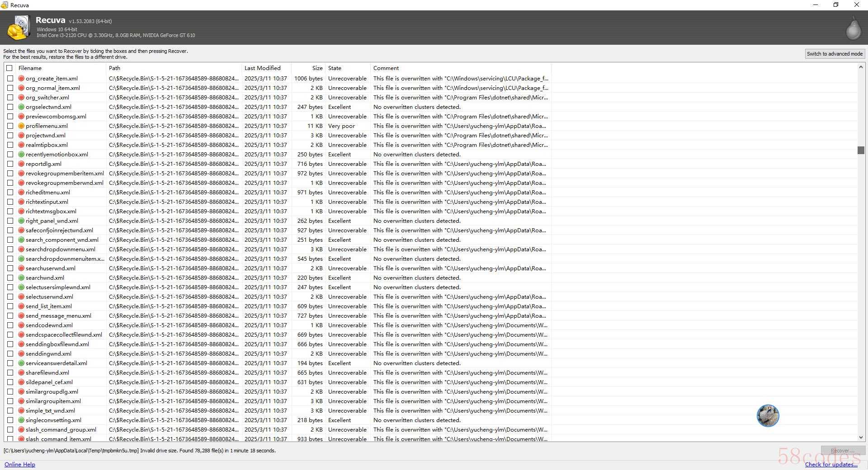Screen dimensions: 868x470
Task: Click red status dot of reportdlg.xml
Action: (21, 164)
